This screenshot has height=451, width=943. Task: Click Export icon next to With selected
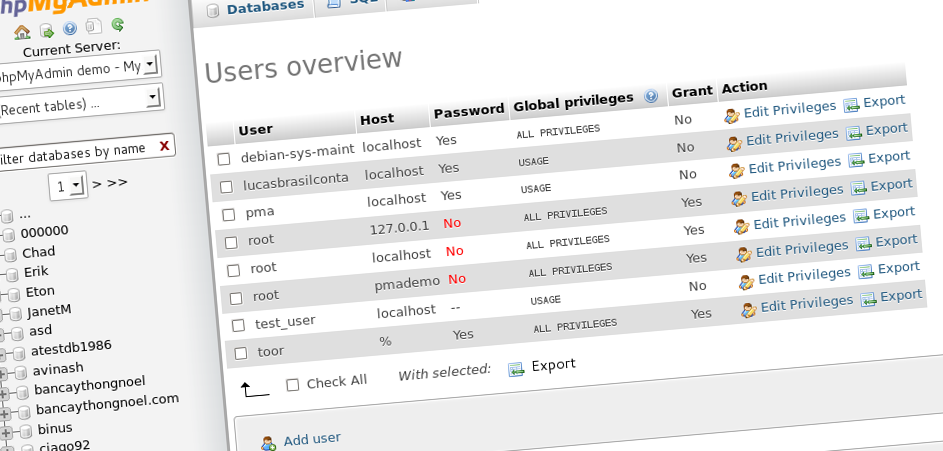(x=516, y=368)
